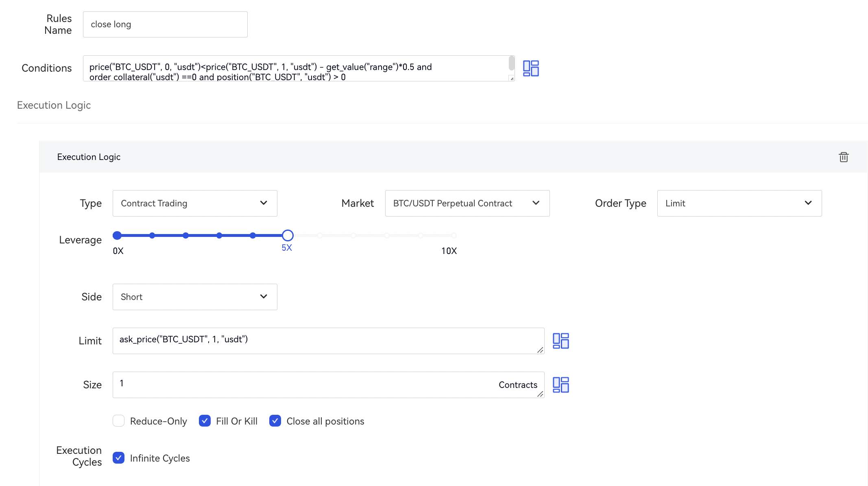
Task: Expand the Side dropdown showing Short
Action: pyautogui.click(x=195, y=297)
